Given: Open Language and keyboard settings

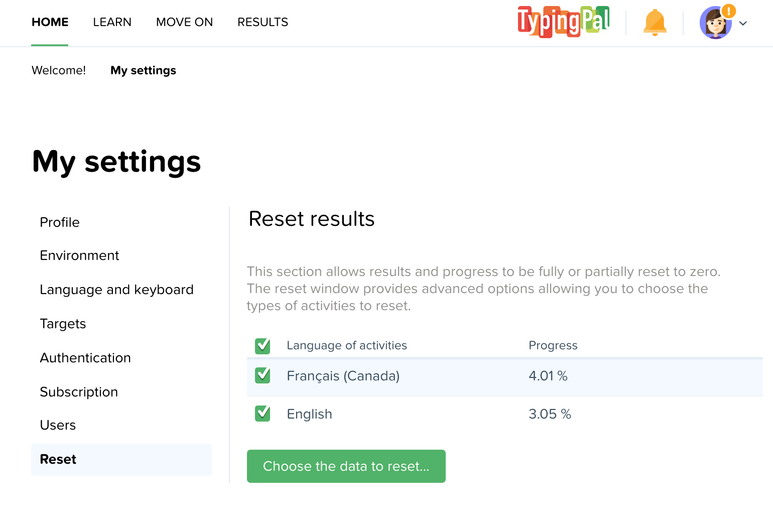Looking at the screenshot, I should [x=116, y=290].
